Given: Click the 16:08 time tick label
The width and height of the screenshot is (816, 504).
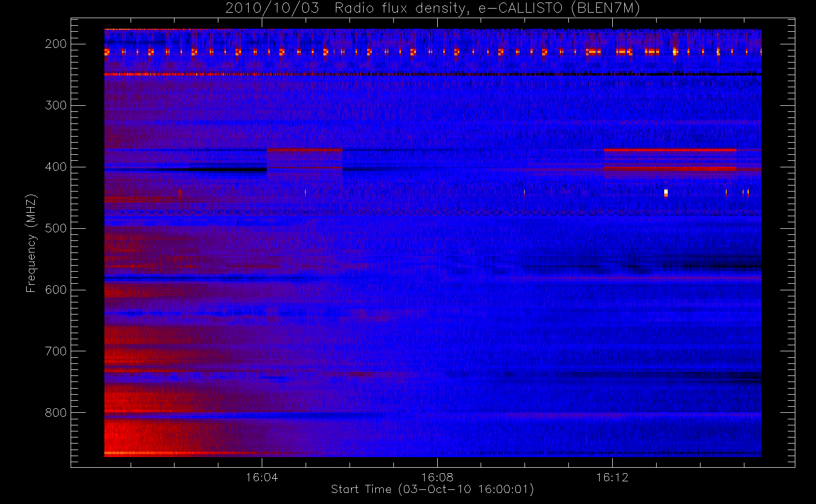Looking at the screenshot, I should [437, 477].
